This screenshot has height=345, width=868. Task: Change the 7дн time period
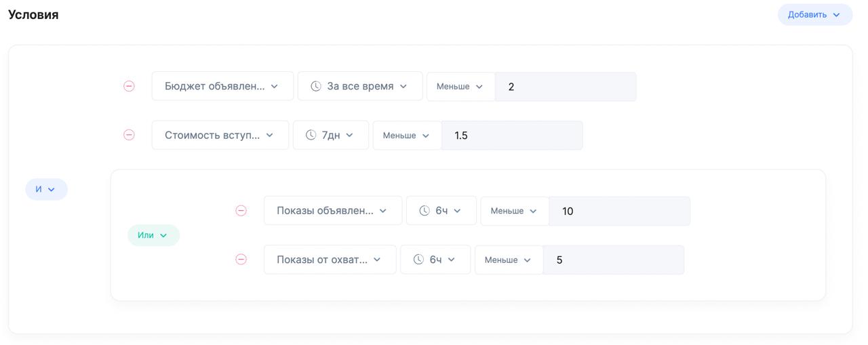[331, 135]
